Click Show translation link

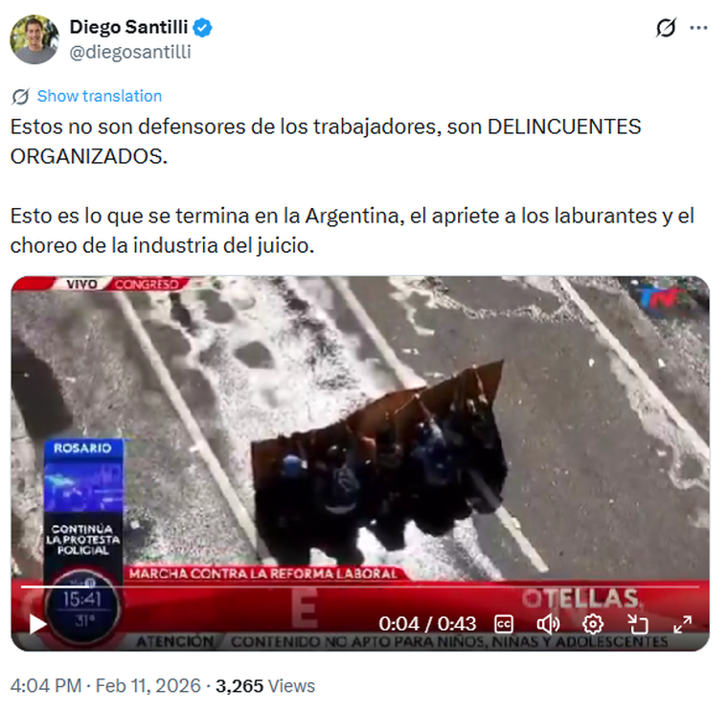tap(100, 96)
